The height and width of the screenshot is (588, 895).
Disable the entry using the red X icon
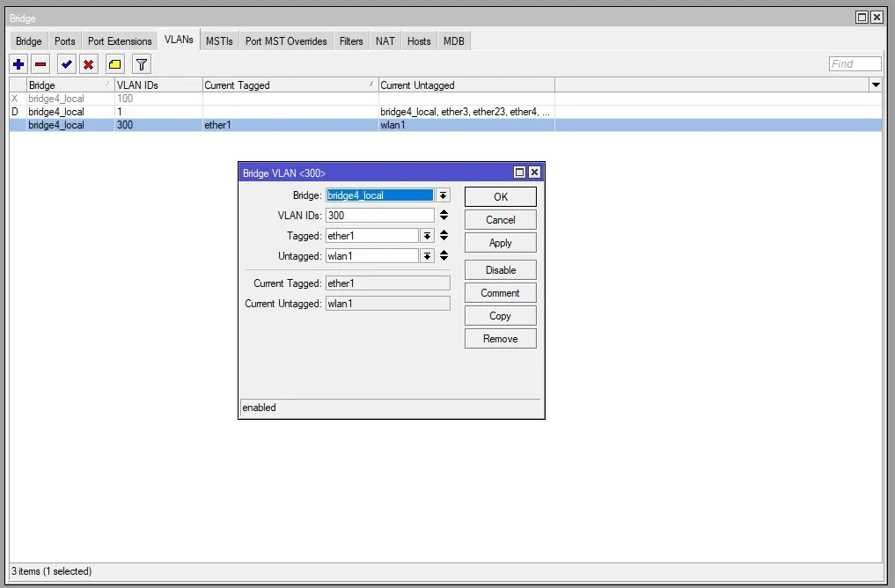pos(89,63)
